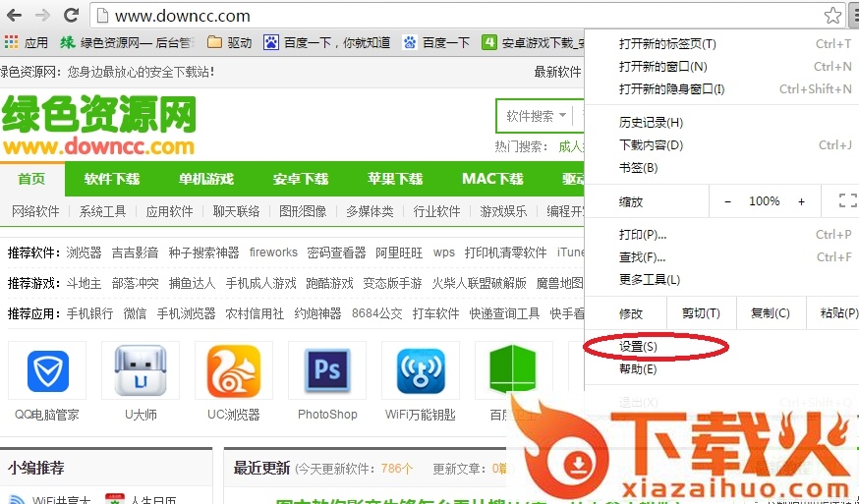This screenshot has width=859, height=504.
Task: Click the browser forward arrow
Action: (x=42, y=16)
